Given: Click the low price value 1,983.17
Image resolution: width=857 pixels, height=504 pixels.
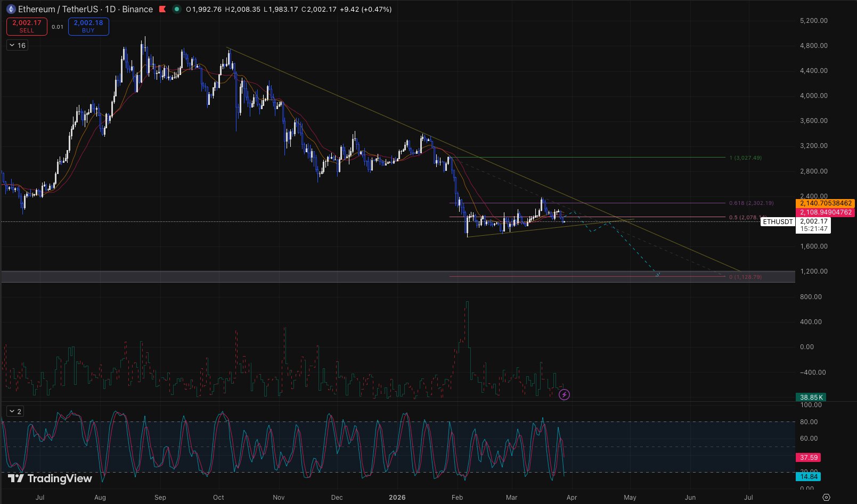Looking at the screenshot, I should (x=282, y=9).
